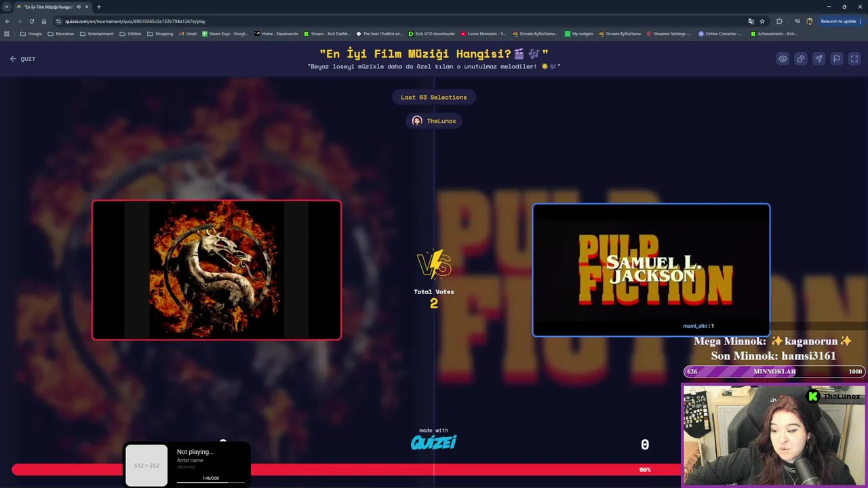Open the Streamer Settings bookmark

669,34
